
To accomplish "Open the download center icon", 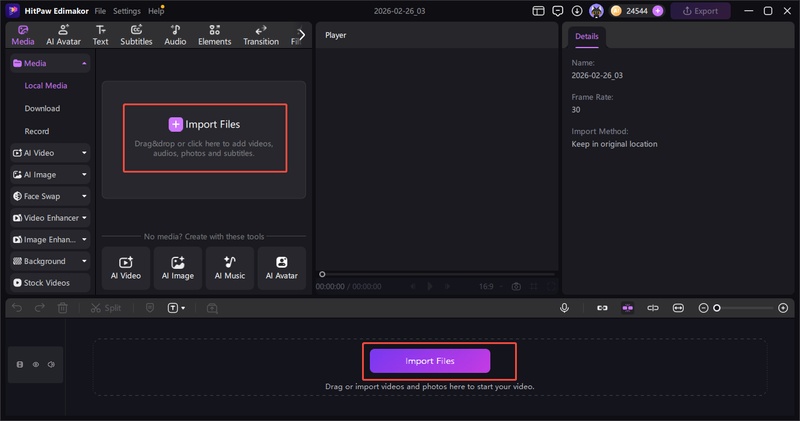I will coord(577,11).
